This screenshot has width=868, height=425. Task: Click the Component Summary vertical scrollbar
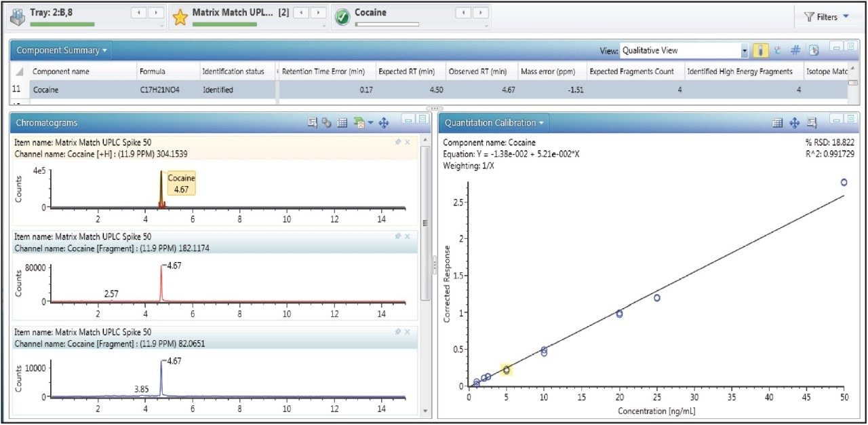(x=853, y=82)
